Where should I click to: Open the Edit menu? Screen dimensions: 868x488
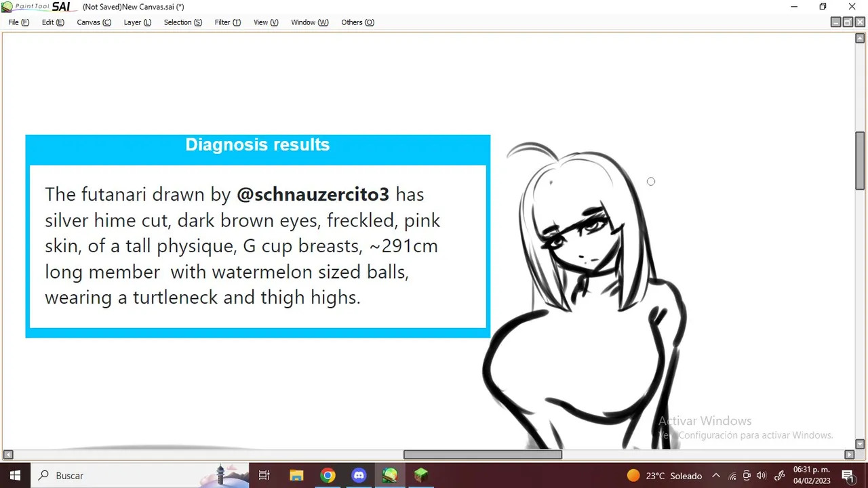point(53,22)
